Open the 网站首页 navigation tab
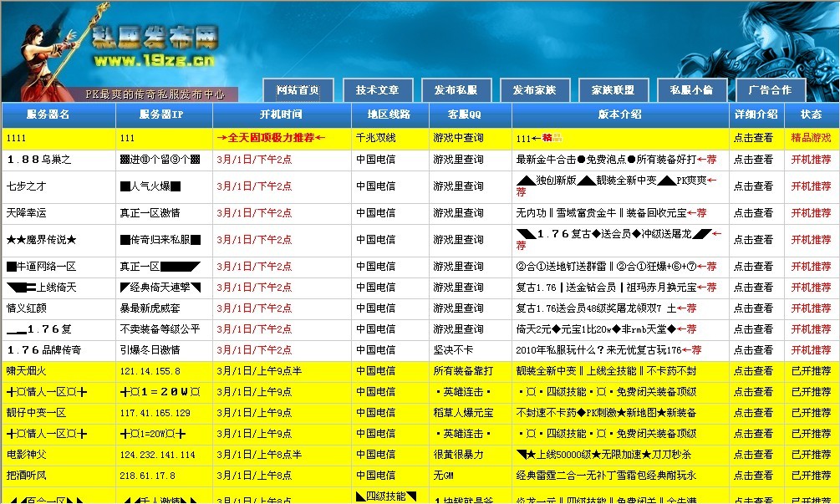 click(297, 89)
